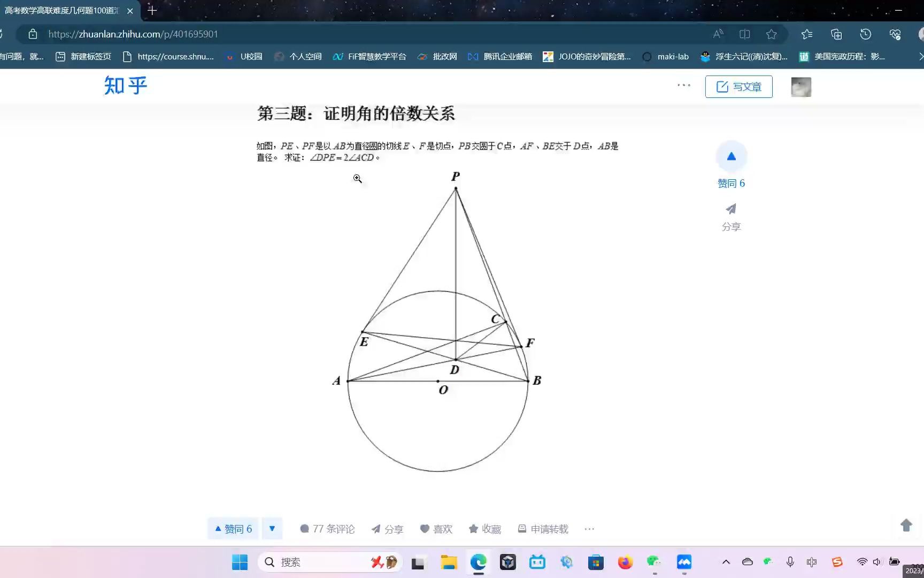Image resolution: width=924 pixels, height=578 pixels.
Task: Toggle the 中 input language indicator
Action: coord(812,562)
